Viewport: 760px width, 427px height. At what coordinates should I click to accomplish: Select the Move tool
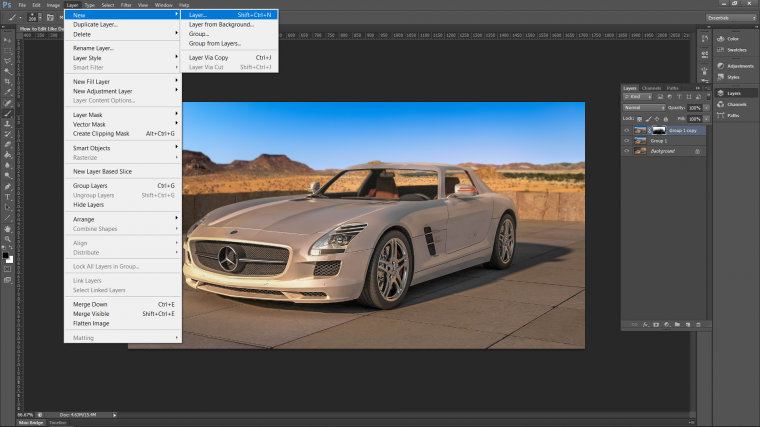click(7, 40)
